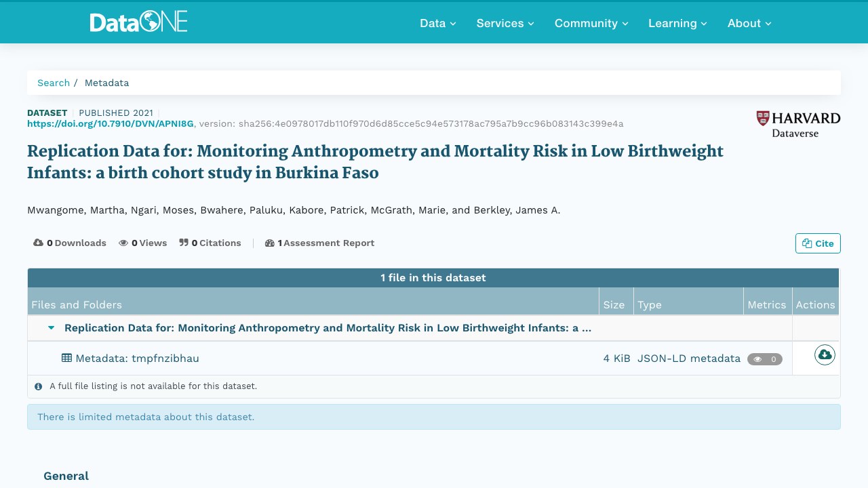This screenshot has width=868, height=488.
Task: Click the views count badge for tmpfnzibhau
Action: [765, 359]
